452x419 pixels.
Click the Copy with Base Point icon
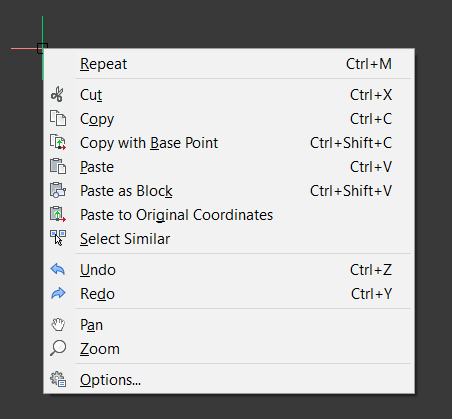click(58, 143)
